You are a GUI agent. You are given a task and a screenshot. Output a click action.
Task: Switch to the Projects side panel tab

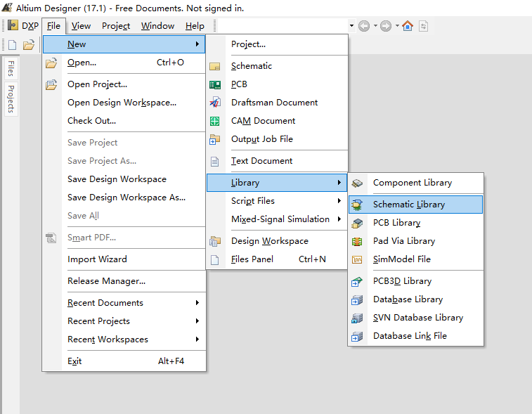(11, 99)
